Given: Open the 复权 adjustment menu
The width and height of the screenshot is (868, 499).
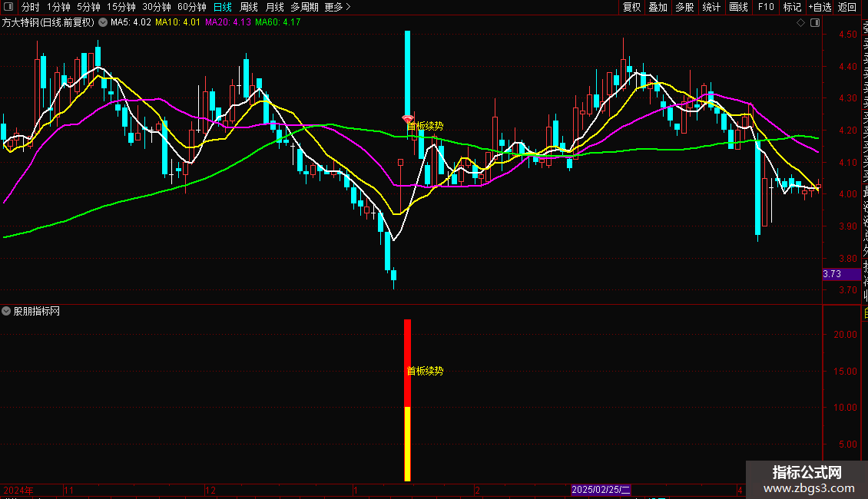Looking at the screenshot, I should [631, 7].
